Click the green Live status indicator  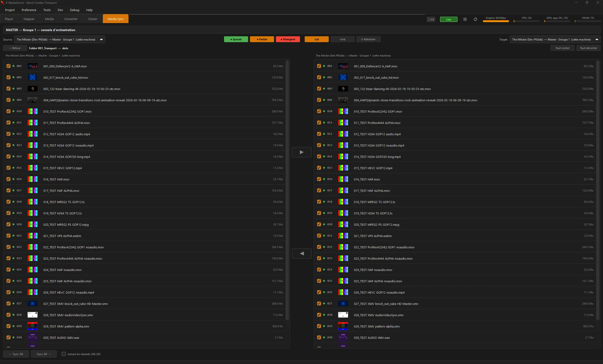(x=448, y=19)
